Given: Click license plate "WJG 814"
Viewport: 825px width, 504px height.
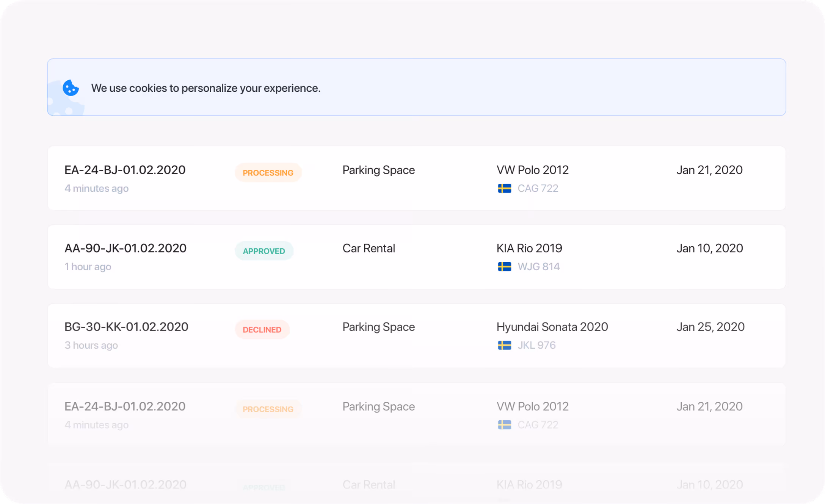Looking at the screenshot, I should tap(538, 267).
